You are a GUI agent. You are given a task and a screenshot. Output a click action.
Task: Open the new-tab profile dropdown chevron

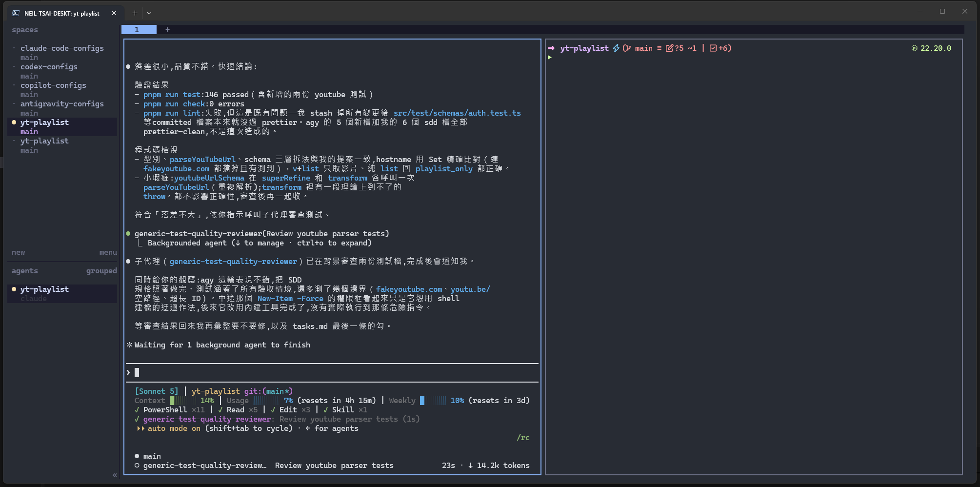[x=149, y=13]
